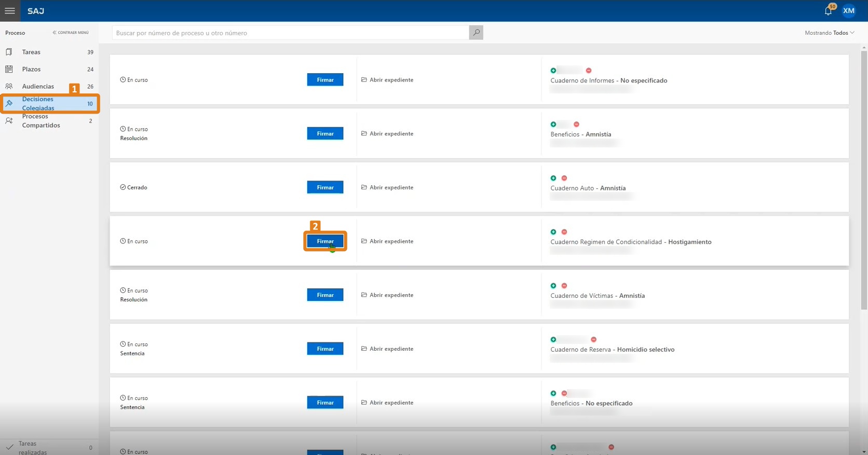Click Firmar for Cuaderno Auto - Amnistía
Screen dimensions: 868x455
325,187
